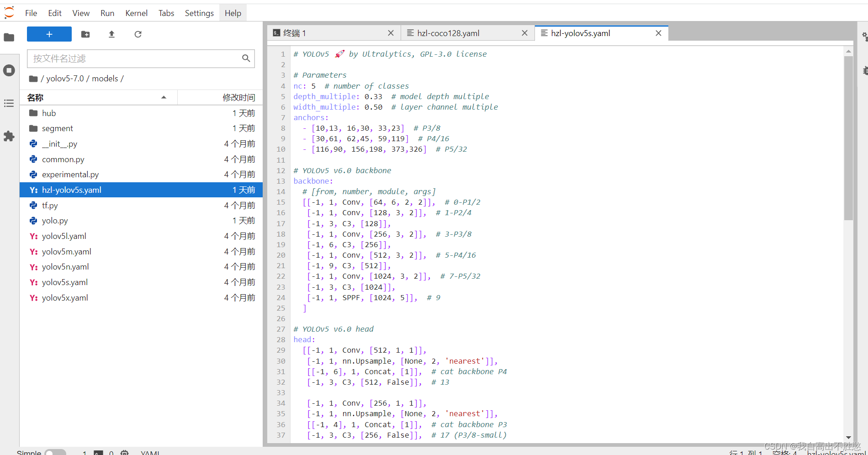Image resolution: width=868 pixels, height=455 pixels.
Task: Select the hub folder
Action: tap(141, 113)
